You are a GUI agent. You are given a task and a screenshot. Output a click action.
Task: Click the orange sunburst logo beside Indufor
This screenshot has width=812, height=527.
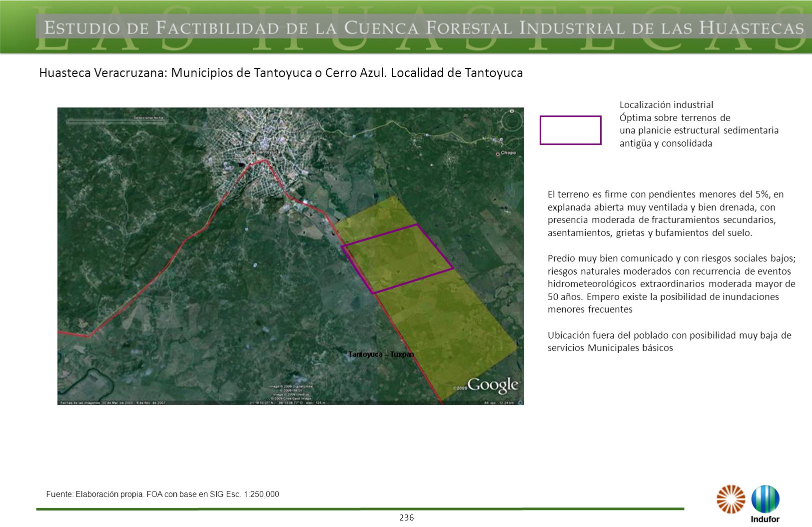pyautogui.click(x=731, y=499)
